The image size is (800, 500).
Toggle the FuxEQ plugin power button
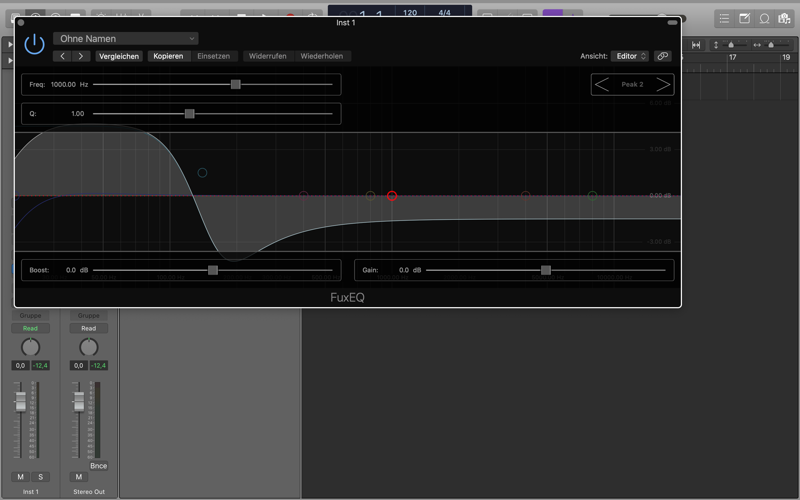(x=35, y=43)
